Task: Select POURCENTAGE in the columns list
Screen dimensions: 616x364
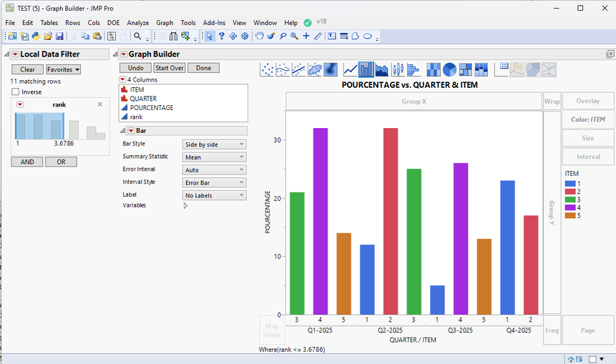Action: click(151, 107)
